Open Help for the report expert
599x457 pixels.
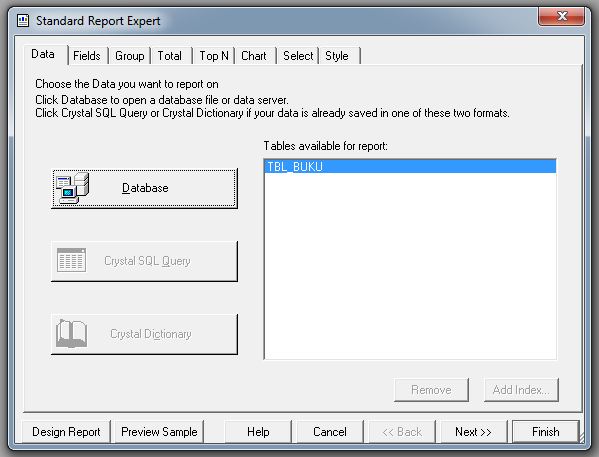pos(258,432)
